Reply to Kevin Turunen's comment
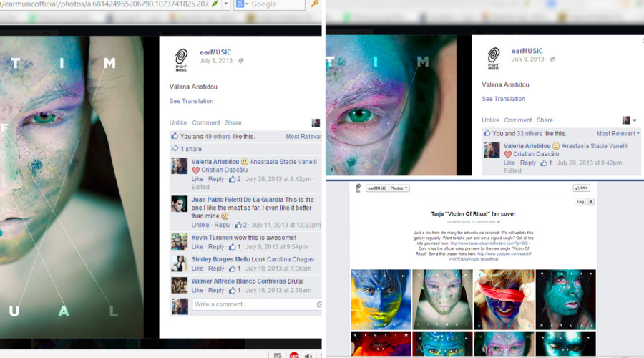The height and width of the screenshot is (358, 644). [x=216, y=246]
